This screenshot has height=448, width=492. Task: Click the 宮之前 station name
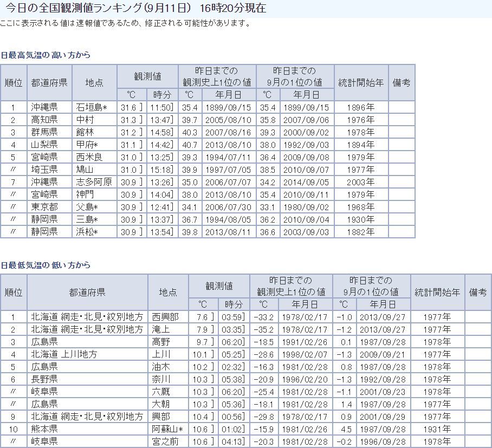165,441
